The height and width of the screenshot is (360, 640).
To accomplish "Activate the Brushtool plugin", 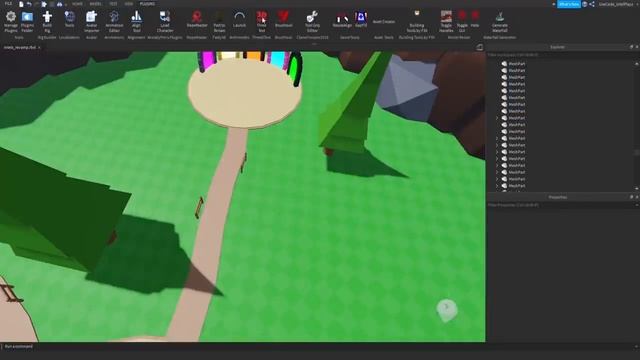I will pos(283,20).
